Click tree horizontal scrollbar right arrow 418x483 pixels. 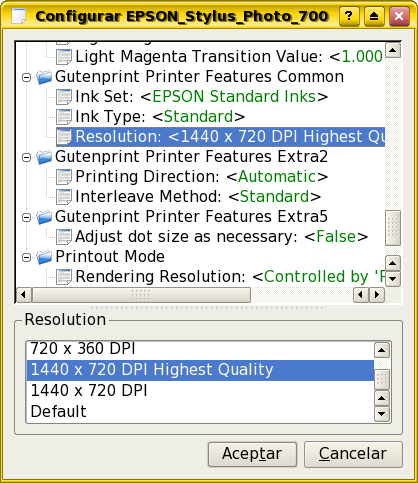tap(377, 295)
